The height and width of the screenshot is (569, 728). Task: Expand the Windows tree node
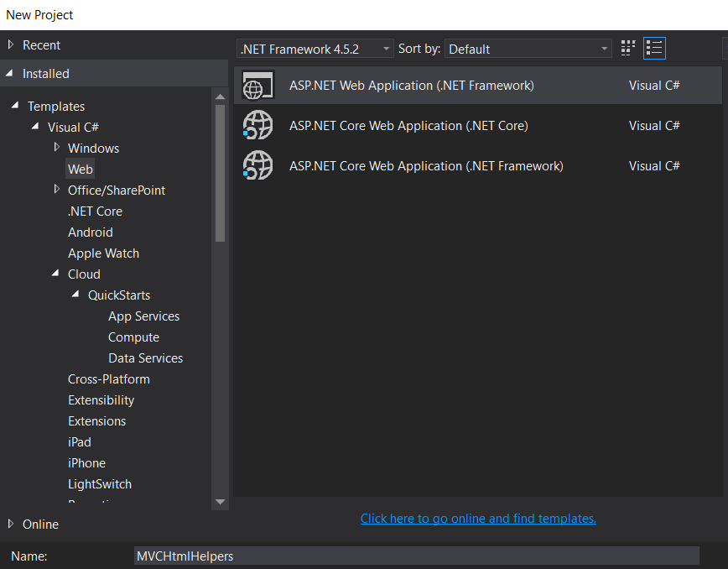click(56, 148)
